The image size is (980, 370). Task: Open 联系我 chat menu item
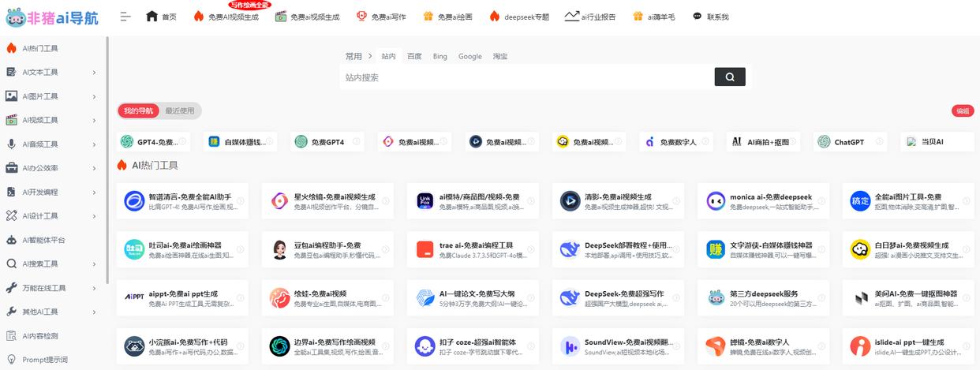click(710, 17)
